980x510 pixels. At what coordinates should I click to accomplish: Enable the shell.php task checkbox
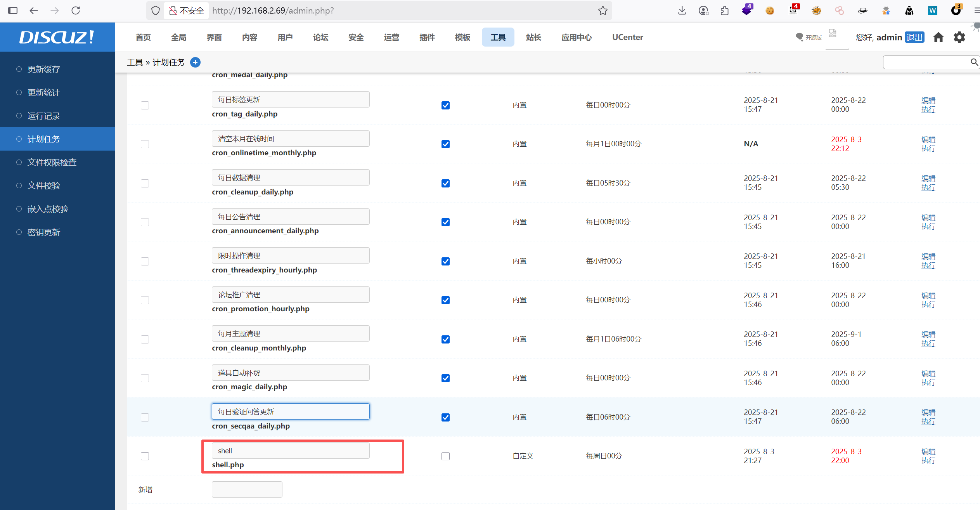point(445,456)
